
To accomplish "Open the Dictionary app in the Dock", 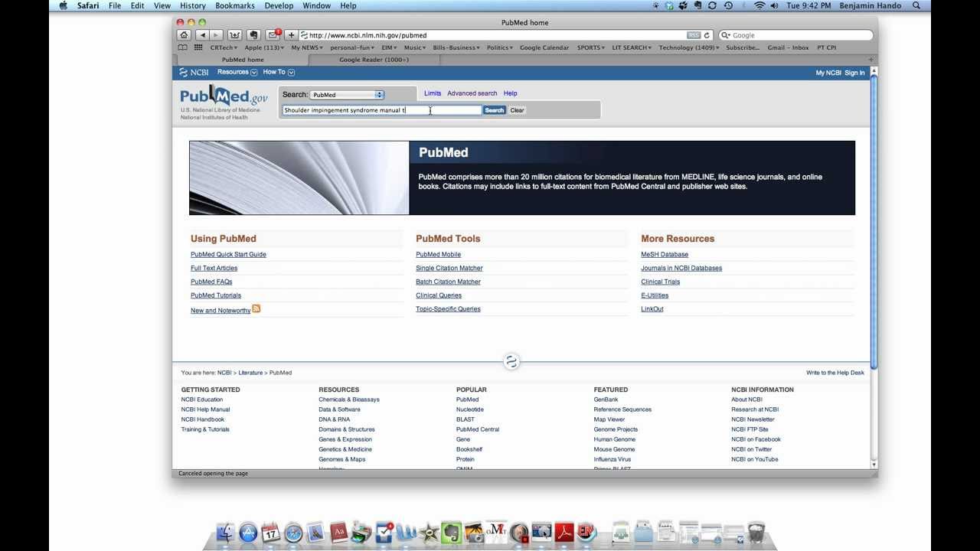I will 338,533.
